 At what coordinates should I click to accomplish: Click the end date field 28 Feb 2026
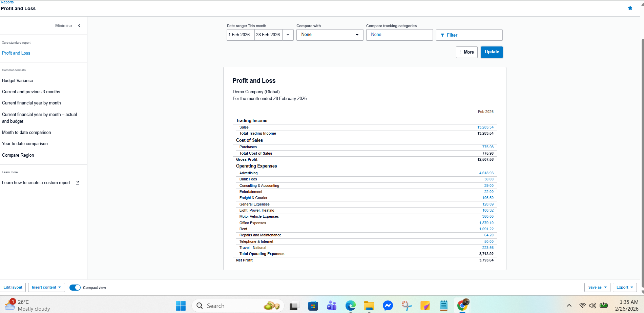tap(268, 35)
